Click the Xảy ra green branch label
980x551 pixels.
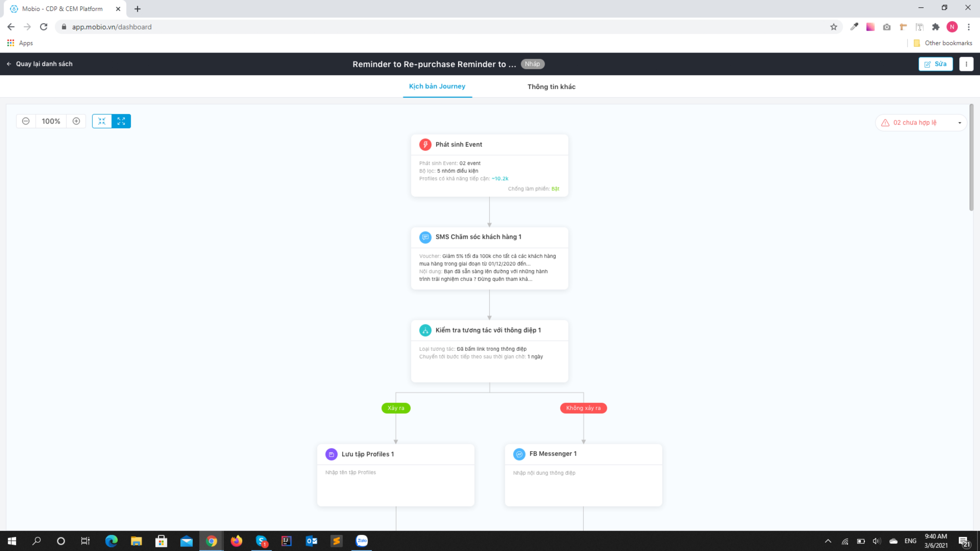396,408
